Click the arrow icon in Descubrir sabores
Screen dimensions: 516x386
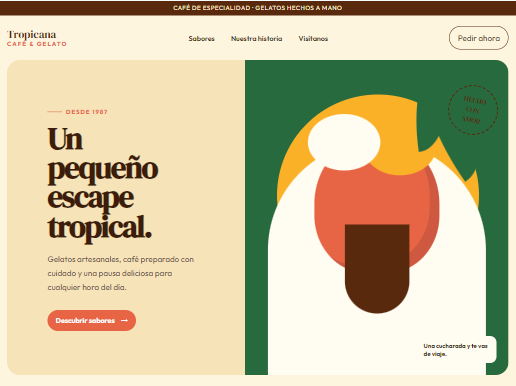click(x=124, y=320)
